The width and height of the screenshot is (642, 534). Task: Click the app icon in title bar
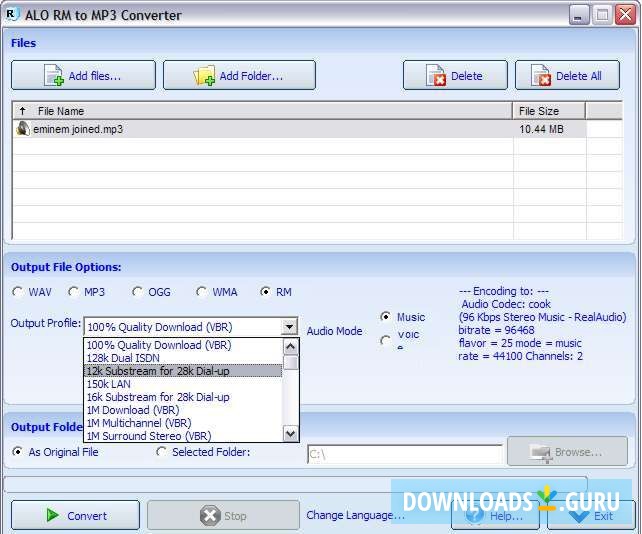click(x=13, y=14)
